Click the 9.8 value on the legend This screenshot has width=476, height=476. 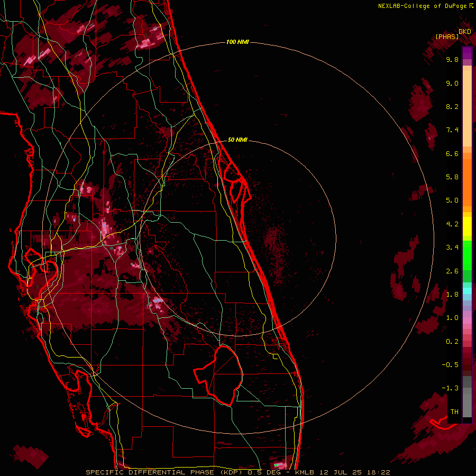[x=452, y=59]
